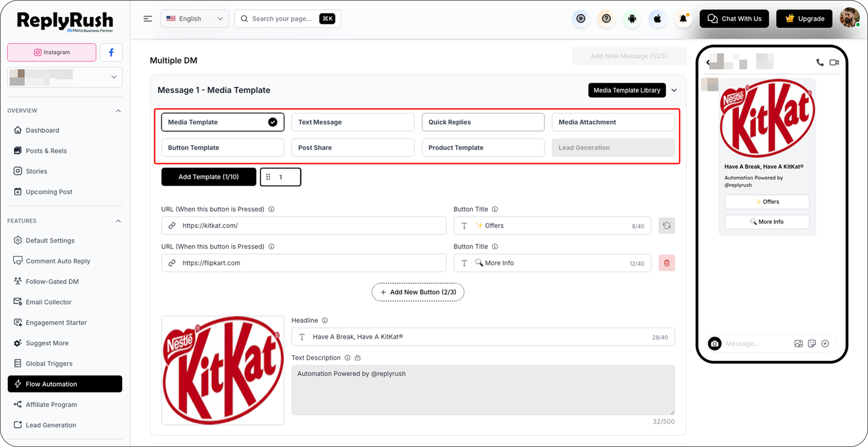Tap the sticker icon in phone preview
This screenshot has width=868, height=447.
pyautogui.click(x=811, y=344)
